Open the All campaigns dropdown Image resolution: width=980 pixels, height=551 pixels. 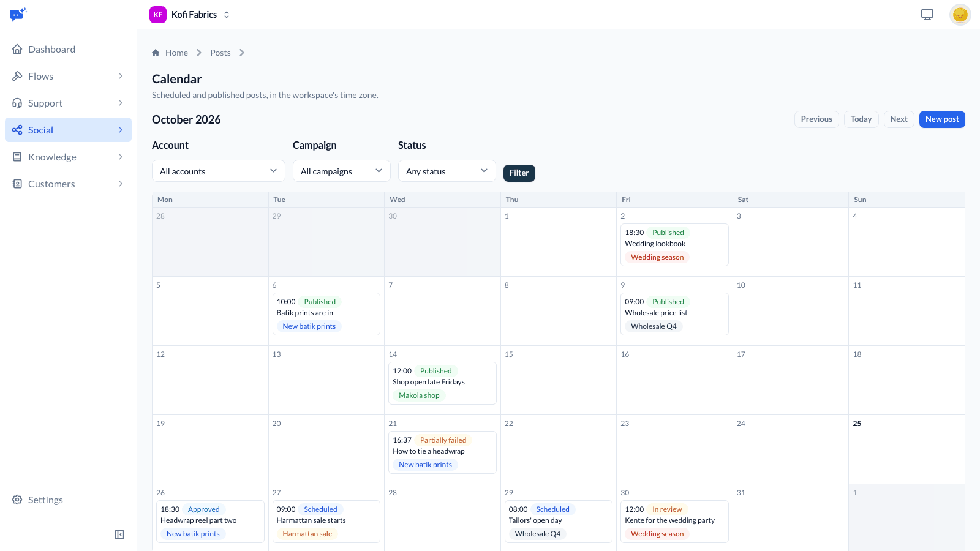[x=342, y=171]
